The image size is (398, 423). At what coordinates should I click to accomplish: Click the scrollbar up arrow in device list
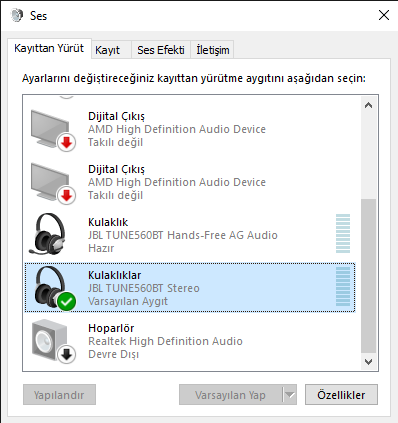(368, 105)
